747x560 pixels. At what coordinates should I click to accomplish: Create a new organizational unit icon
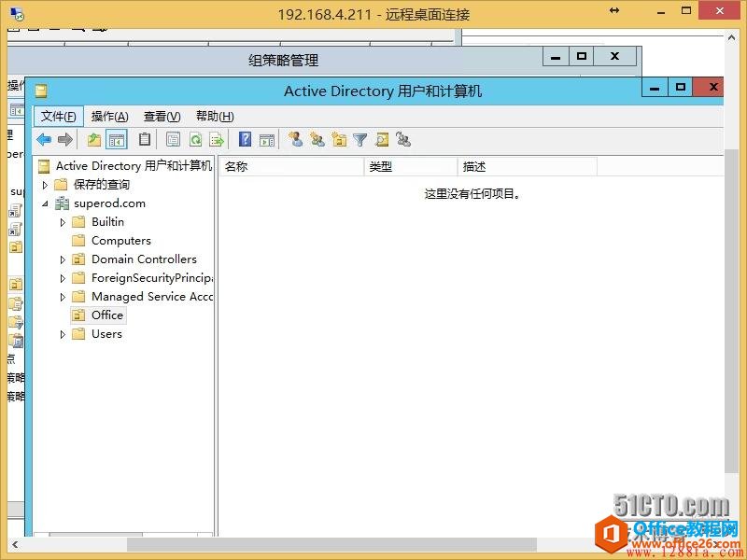click(x=339, y=139)
